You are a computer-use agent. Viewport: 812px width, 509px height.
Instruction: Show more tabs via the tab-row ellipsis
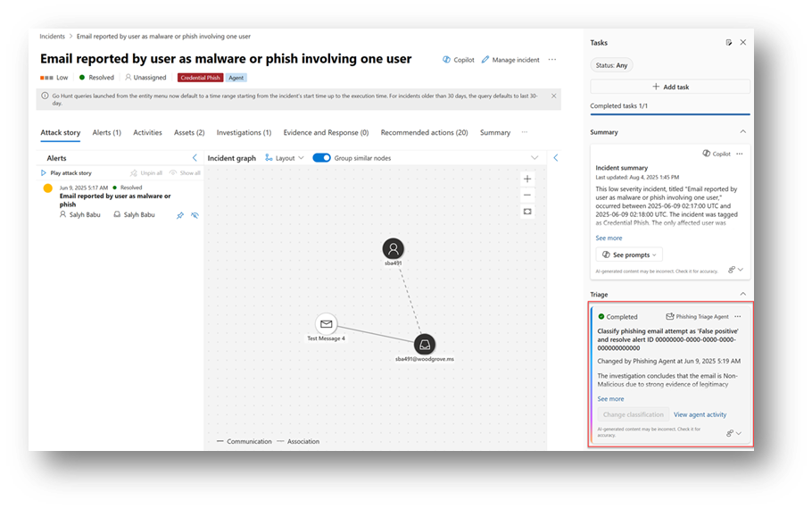coord(525,133)
